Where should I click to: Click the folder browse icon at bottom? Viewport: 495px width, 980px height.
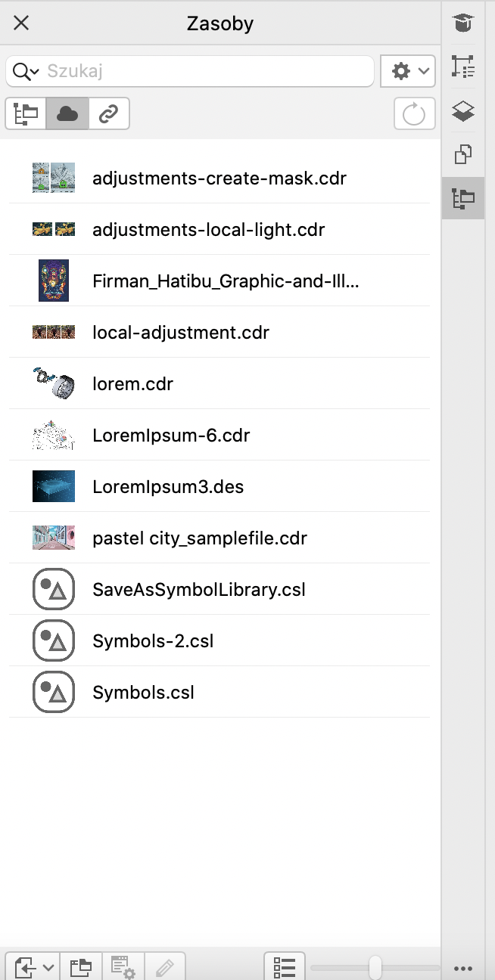[x=80, y=967]
